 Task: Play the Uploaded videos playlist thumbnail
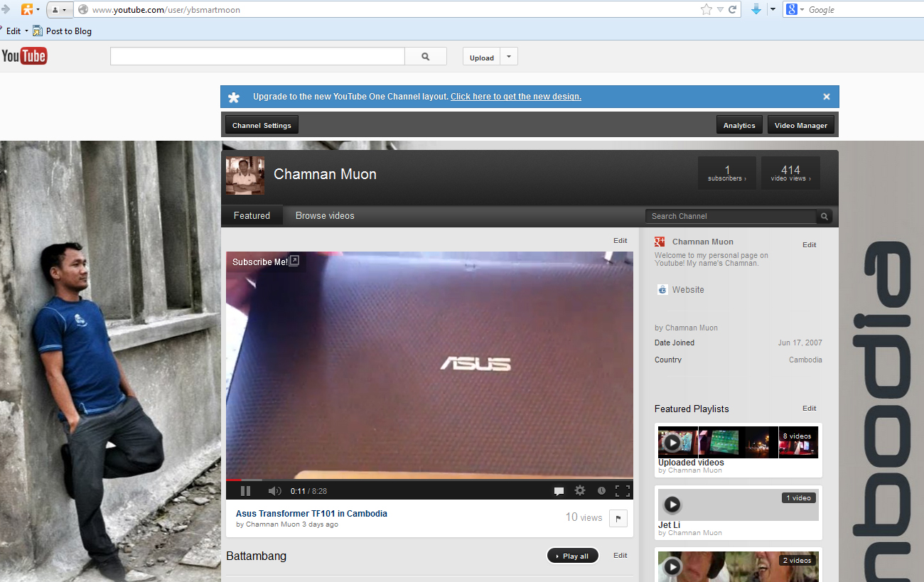[738, 442]
